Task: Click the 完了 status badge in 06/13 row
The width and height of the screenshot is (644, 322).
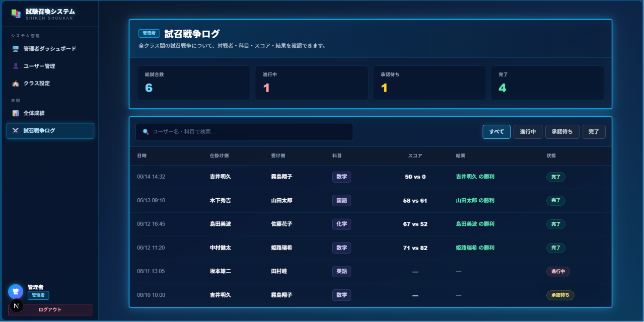Action: [556, 200]
